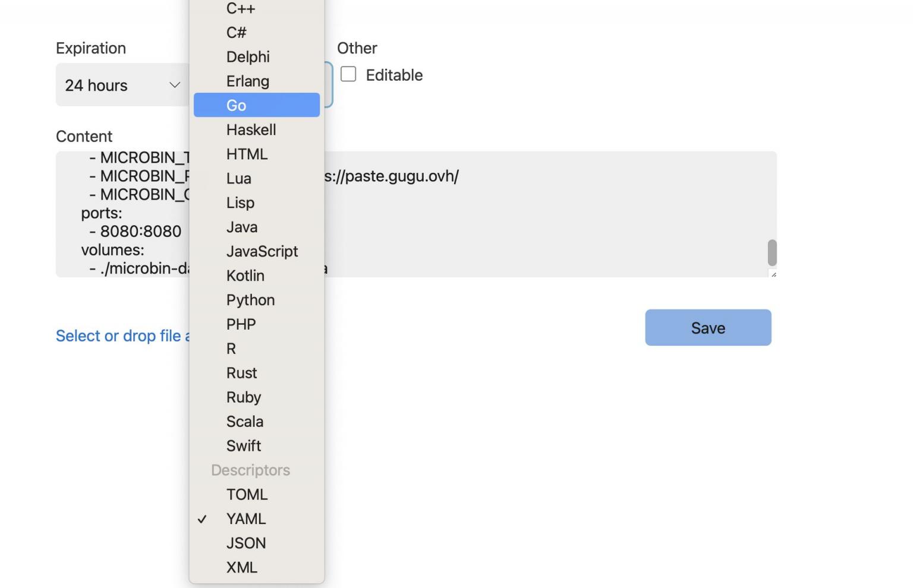
Task: Click the Expiration dropdown chevron arrow
Action: (x=175, y=85)
